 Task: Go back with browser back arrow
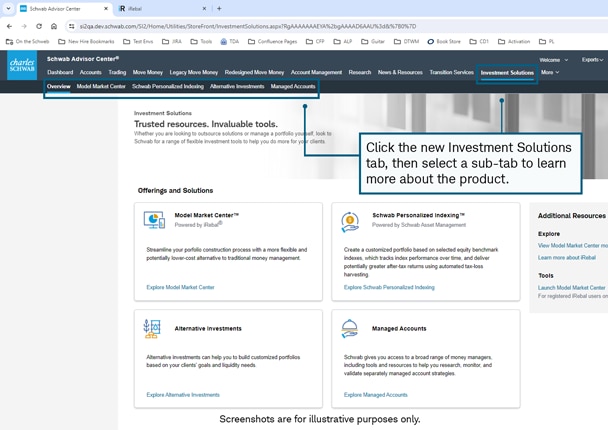pos(9,26)
